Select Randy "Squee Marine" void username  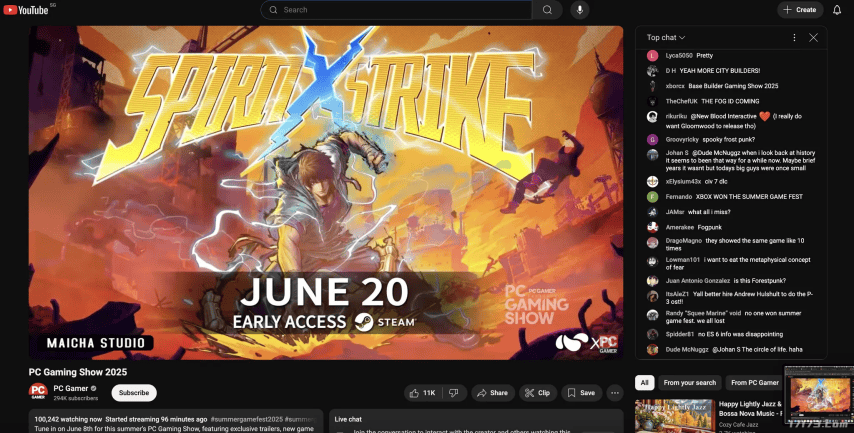pyautogui.click(x=703, y=313)
